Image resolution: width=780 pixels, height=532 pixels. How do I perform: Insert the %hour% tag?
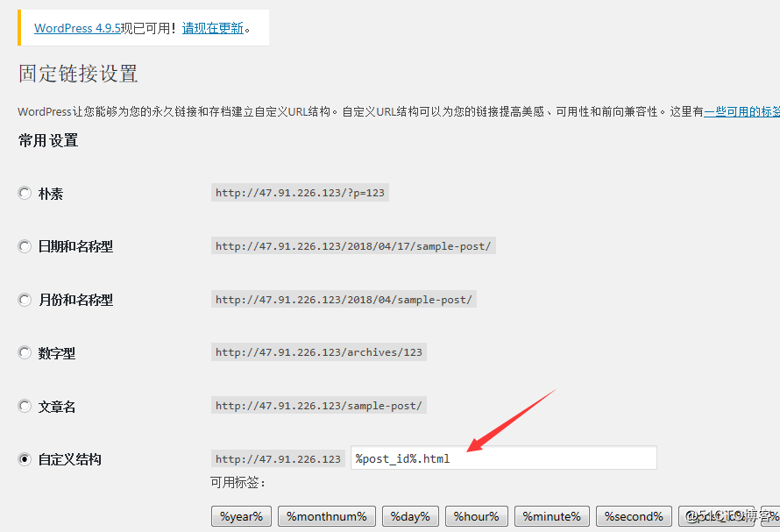[x=476, y=516]
